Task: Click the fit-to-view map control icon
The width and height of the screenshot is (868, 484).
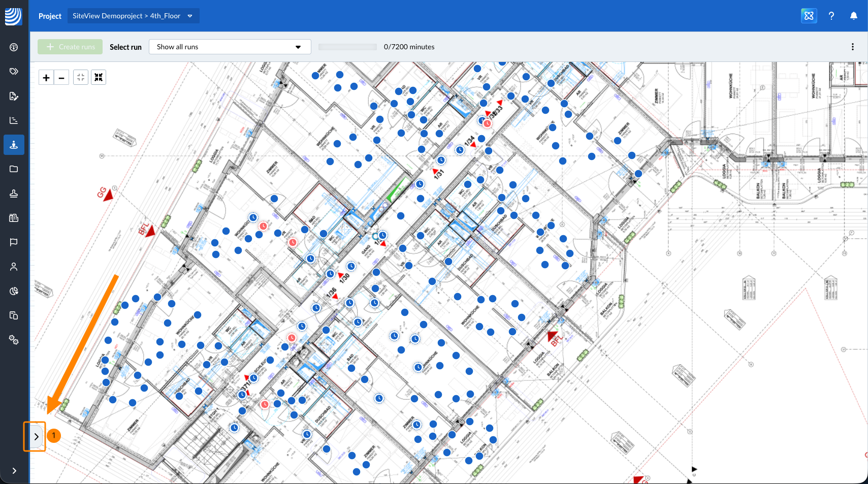Action: click(x=81, y=77)
